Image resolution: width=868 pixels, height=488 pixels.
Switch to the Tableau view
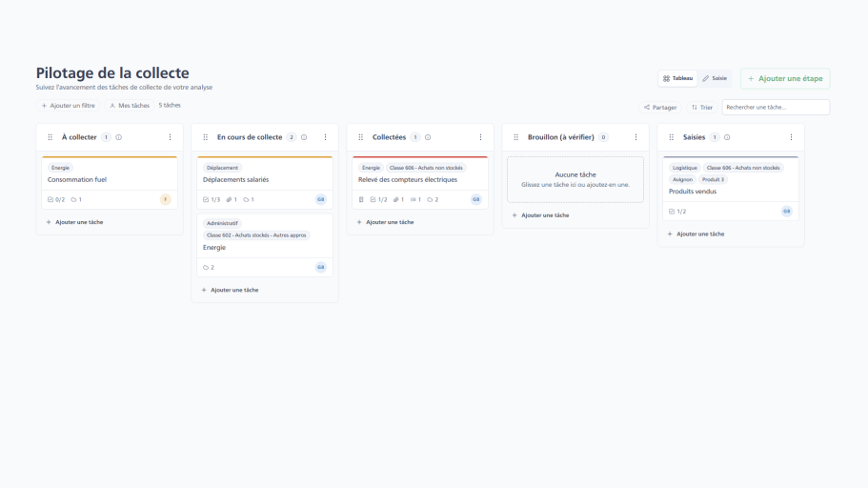click(x=678, y=79)
